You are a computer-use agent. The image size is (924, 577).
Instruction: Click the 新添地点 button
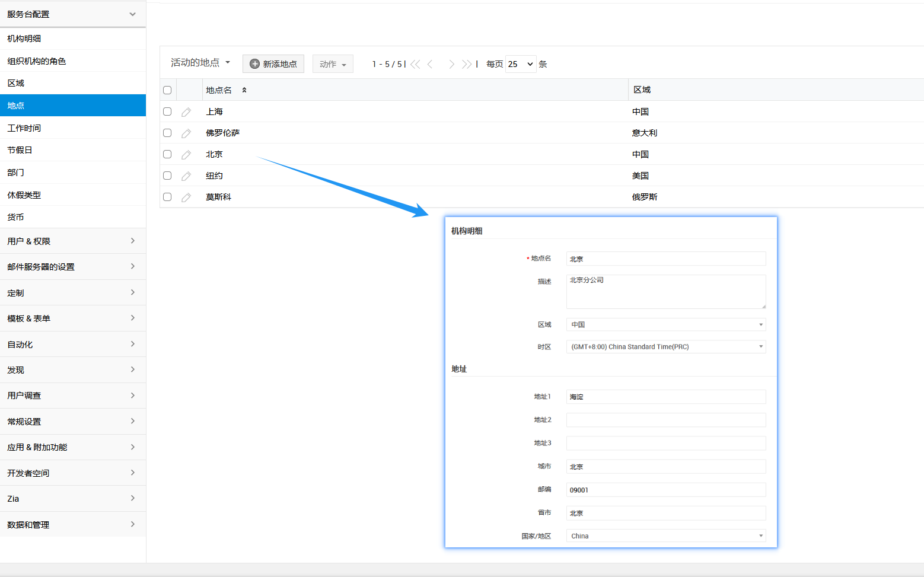coord(273,63)
